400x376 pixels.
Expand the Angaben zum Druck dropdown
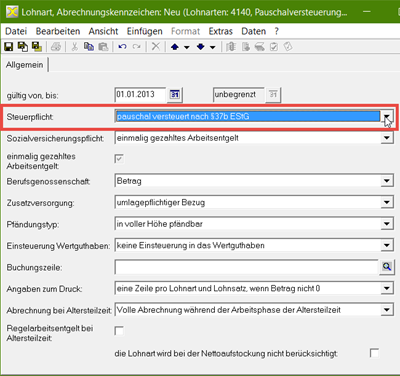tap(387, 288)
